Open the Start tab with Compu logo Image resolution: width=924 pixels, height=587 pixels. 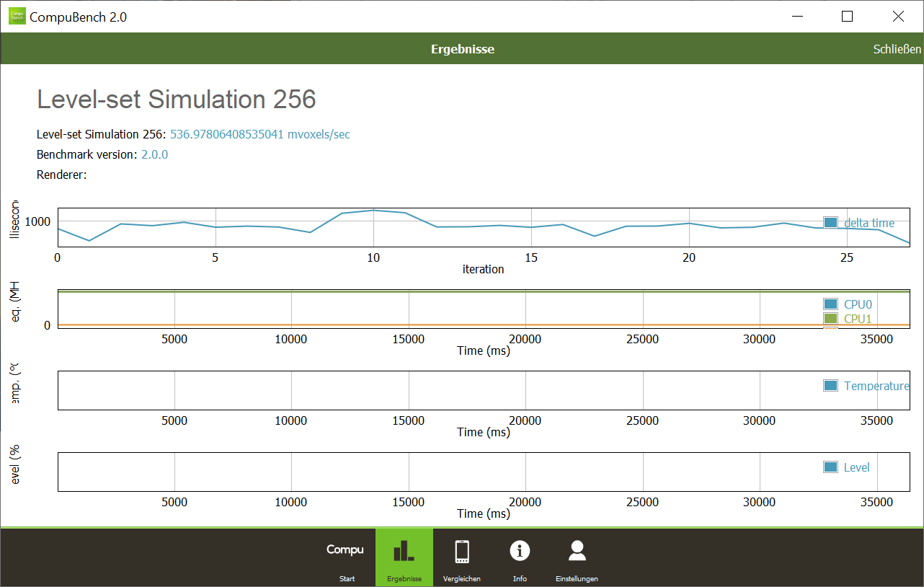tap(346, 557)
